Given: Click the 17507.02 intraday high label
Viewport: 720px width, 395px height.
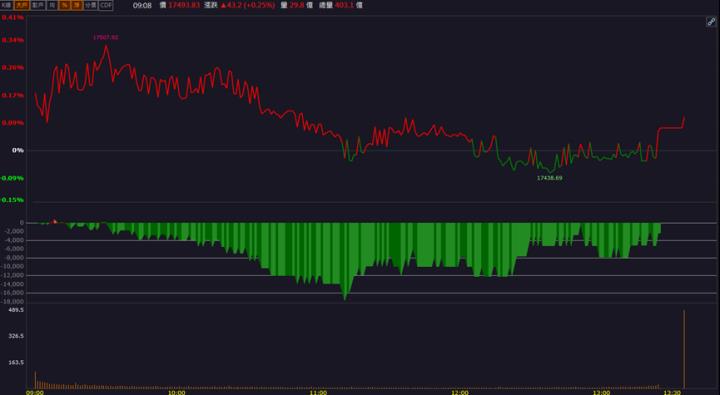Looking at the screenshot, I should [x=106, y=37].
